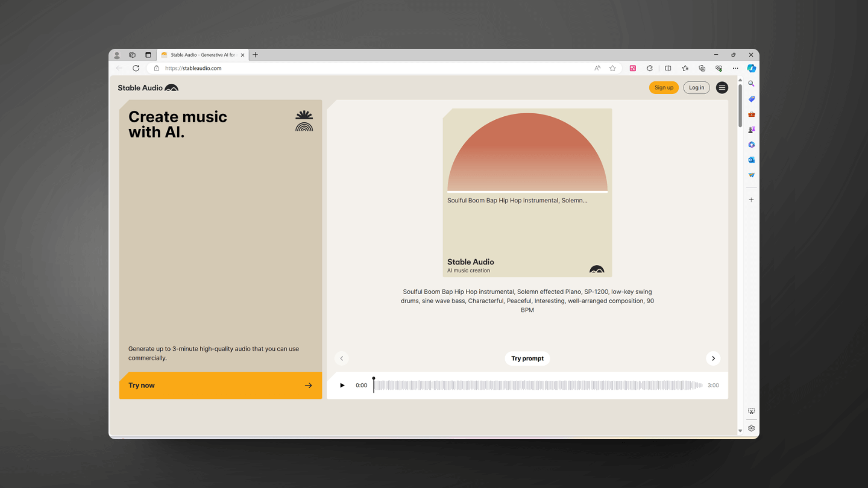This screenshot has height=488, width=868.
Task: Click the "Soulful Boom Bap Hip Hop" prompt description
Action: [x=527, y=301]
